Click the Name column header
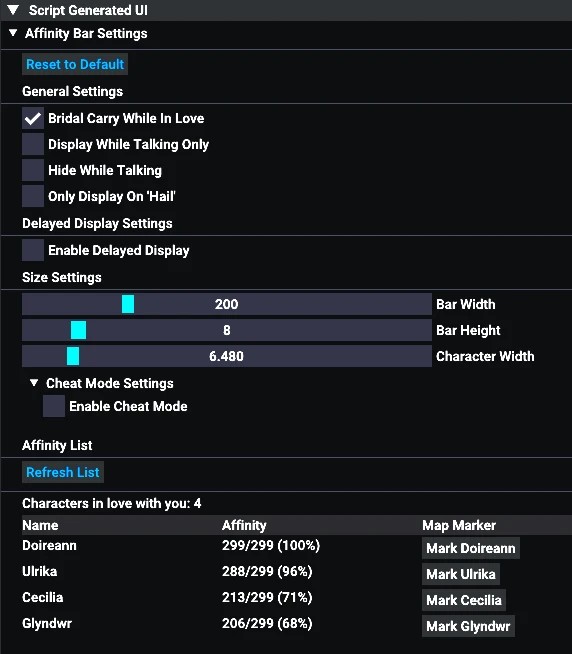 click(x=40, y=525)
